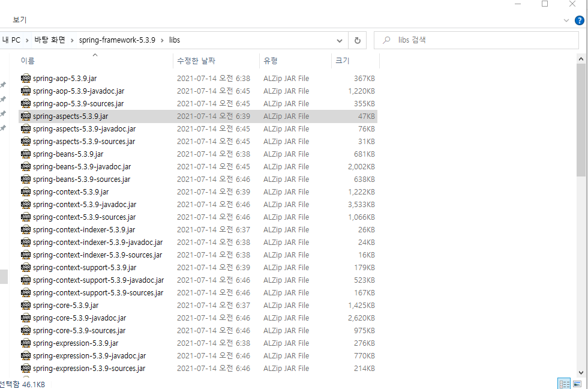Viewport: 588px width, 389px height.
Task: Click the JAR icon of spring-core-5.3.9-sources.jar
Action: coord(25,331)
